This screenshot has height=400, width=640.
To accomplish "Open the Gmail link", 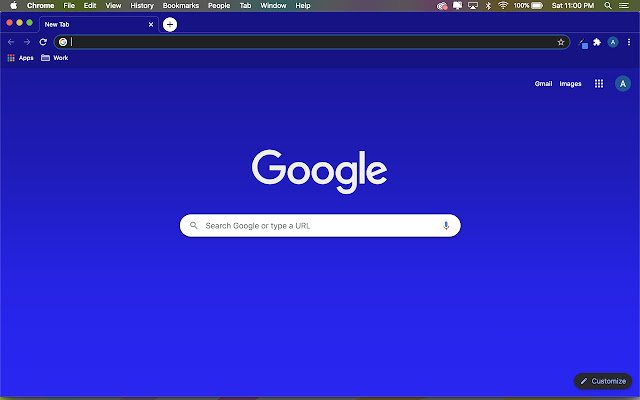I will 543,84.
